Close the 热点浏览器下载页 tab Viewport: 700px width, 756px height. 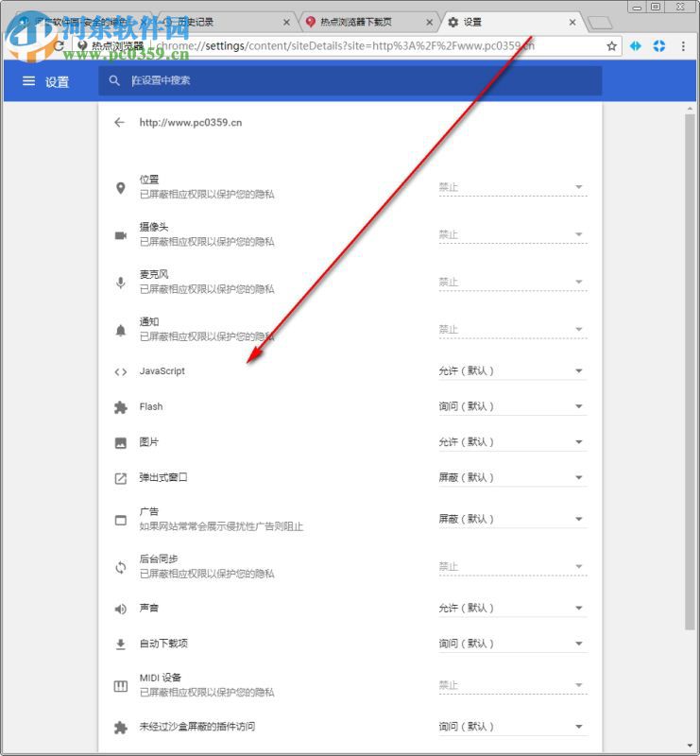click(x=429, y=22)
